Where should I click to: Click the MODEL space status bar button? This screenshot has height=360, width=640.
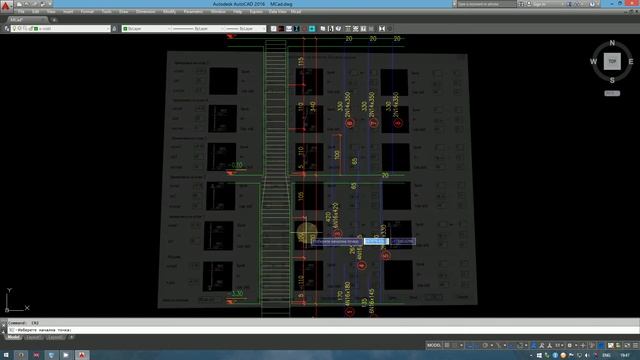[x=433, y=345]
